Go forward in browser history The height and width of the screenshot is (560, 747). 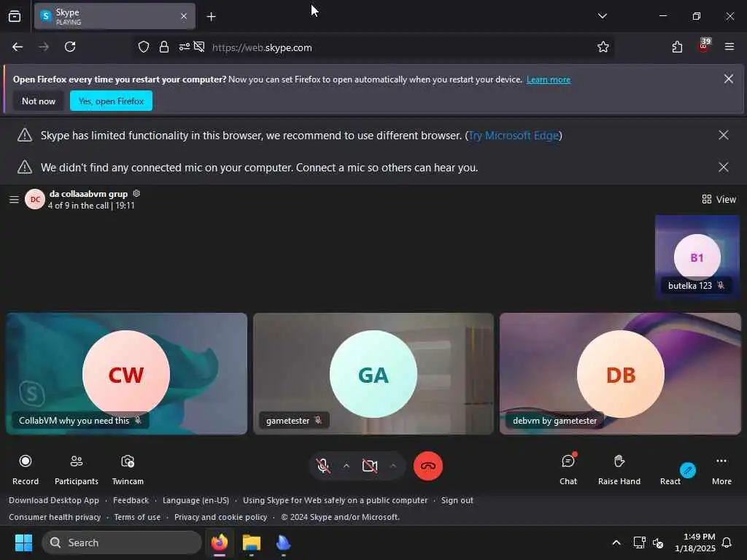click(44, 47)
